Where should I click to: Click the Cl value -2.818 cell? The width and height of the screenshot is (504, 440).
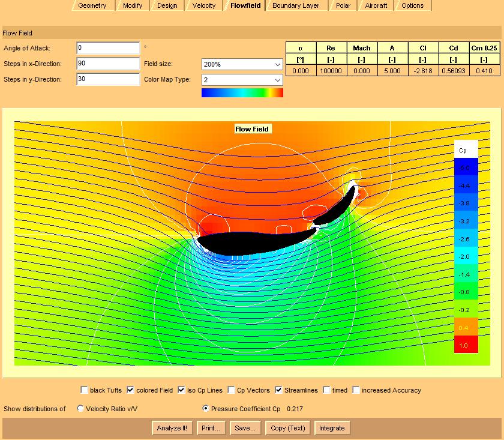[x=422, y=71]
